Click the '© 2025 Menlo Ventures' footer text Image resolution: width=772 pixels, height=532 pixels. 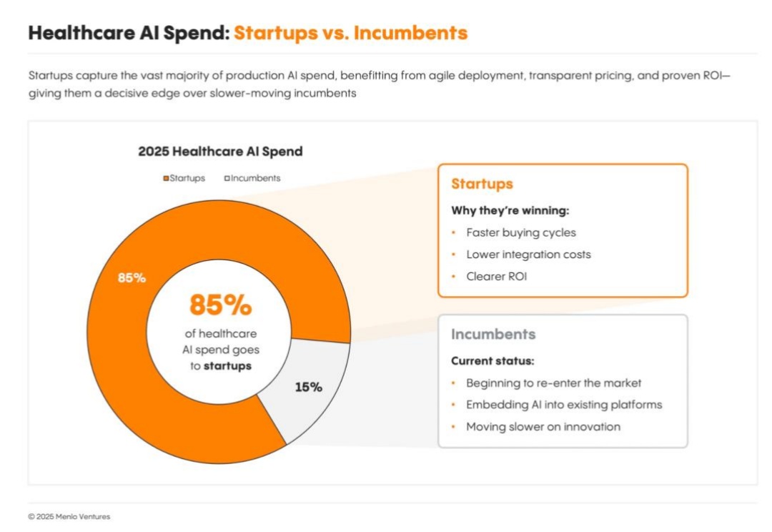click(x=69, y=516)
